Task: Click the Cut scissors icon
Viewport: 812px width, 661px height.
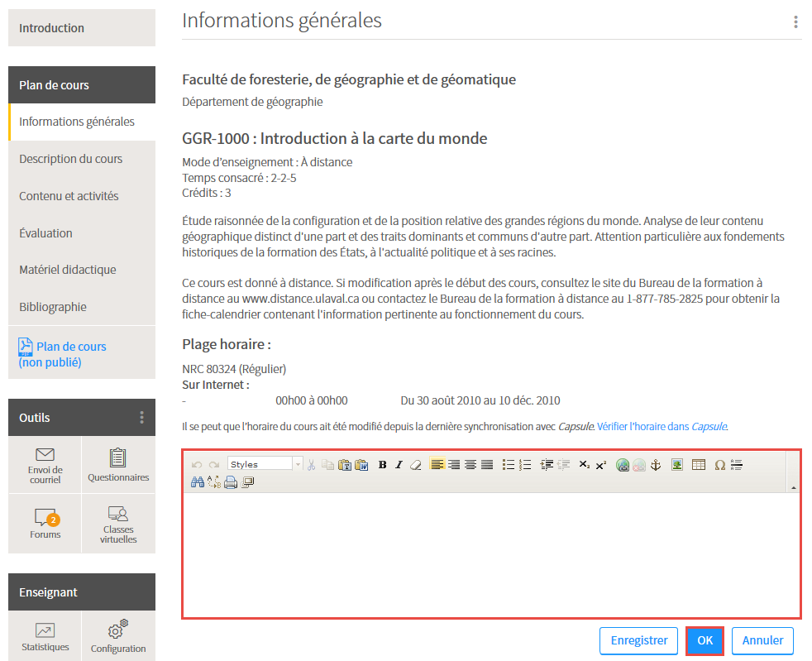Action: 311,465
